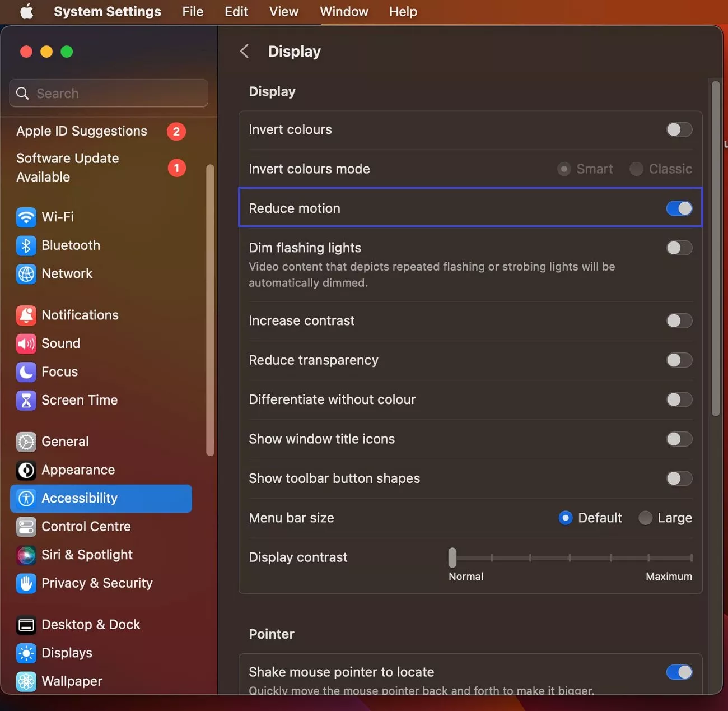Open Siri & Spotlight settings icon

[26, 555]
